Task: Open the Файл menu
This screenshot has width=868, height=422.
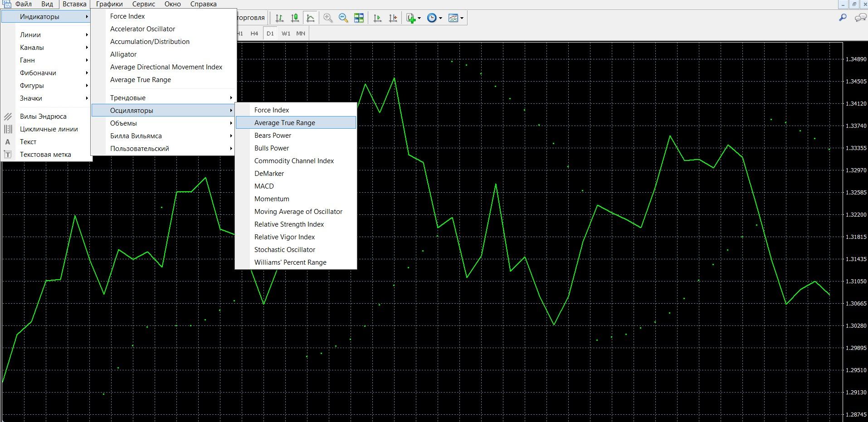Action: [24, 4]
